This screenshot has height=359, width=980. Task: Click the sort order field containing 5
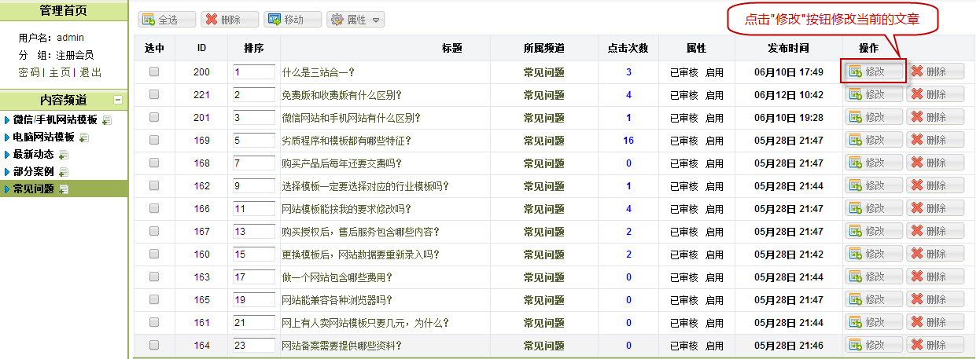click(x=254, y=140)
